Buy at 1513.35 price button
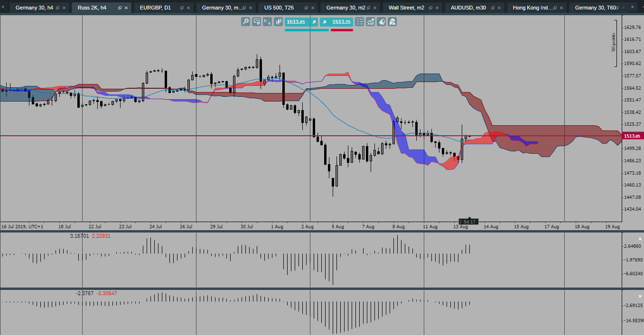 (336, 22)
